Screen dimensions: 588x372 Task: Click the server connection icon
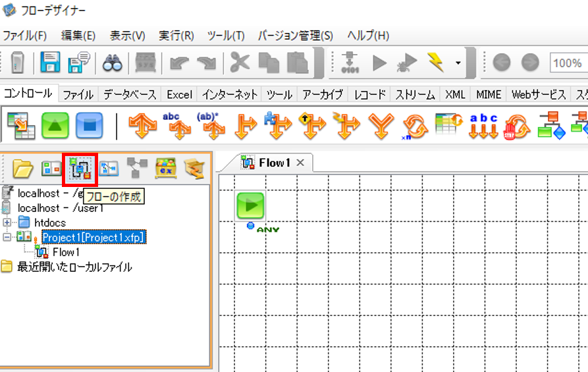17,63
